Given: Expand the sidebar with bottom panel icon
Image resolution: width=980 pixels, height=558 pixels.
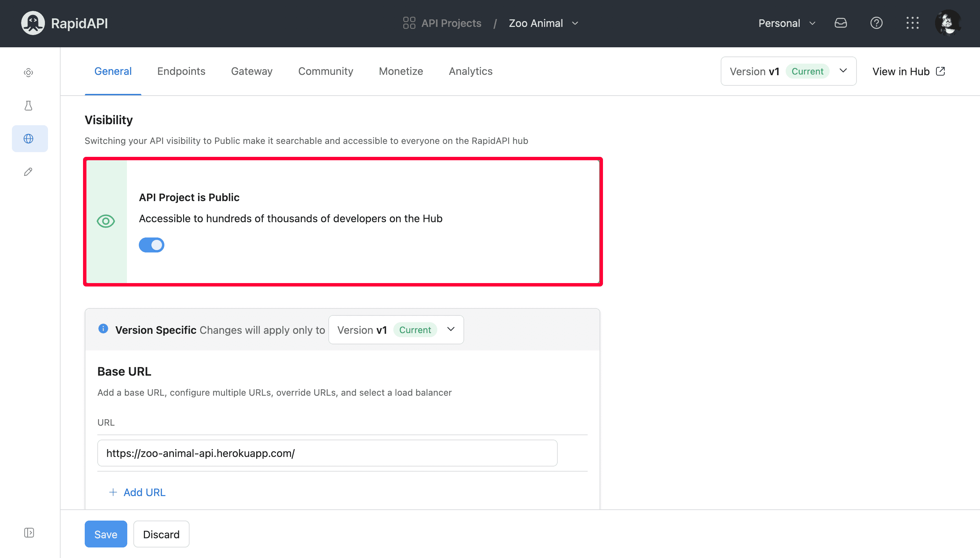Looking at the screenshot, I should [x=29, y=532].
